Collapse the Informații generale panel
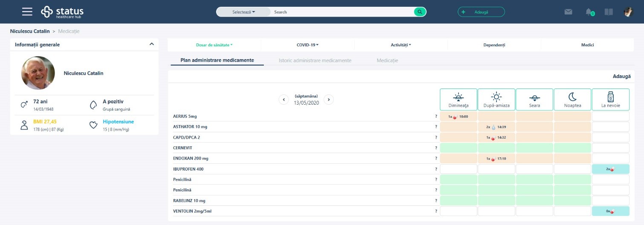This screenshot has width=644, height=225. pyautogui.click(x=151, y=44)
